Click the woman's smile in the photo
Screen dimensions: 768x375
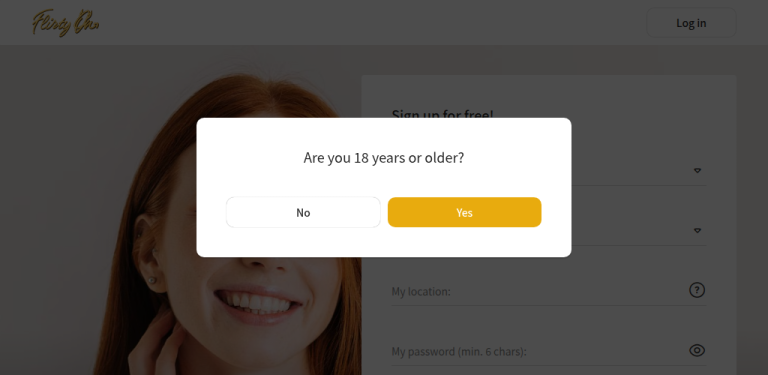click(x=257, y=303)
